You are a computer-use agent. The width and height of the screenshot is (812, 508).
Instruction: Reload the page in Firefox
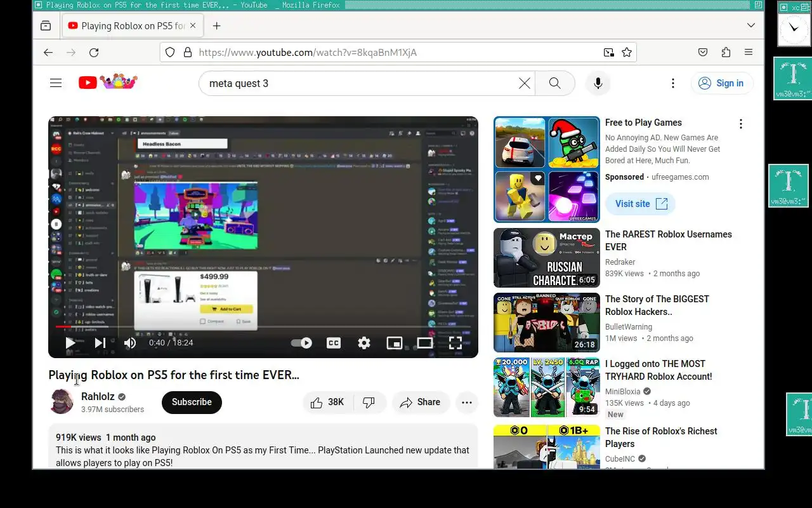[94, 53]
